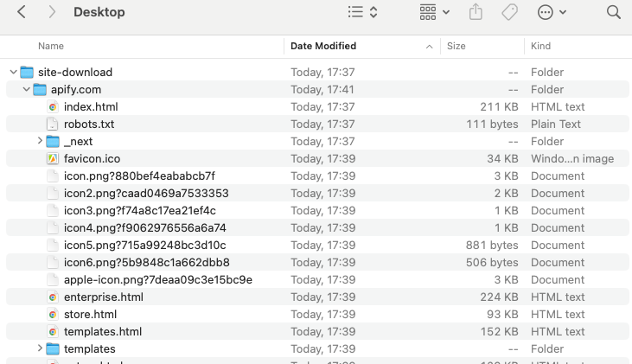The width and height of the screenshot is (632, 364).
Task: Select file name icon2.png?caad0469a7533353
Action: pyautogui.click(x=146, y=194)
